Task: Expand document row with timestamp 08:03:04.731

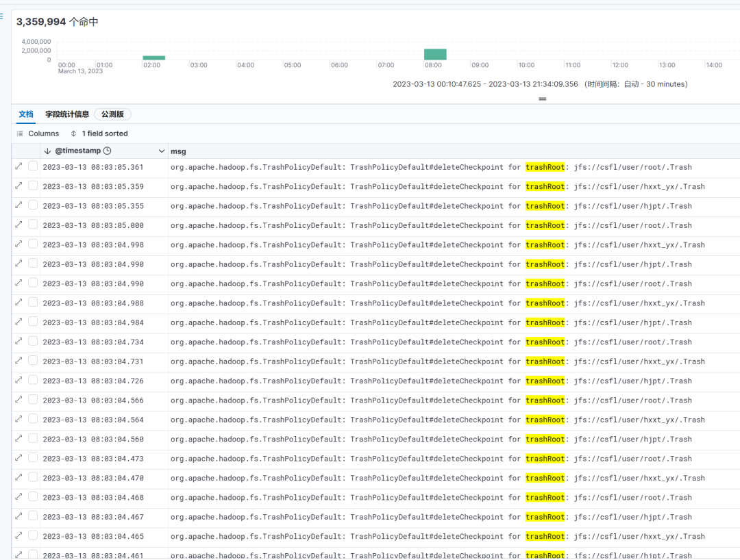Action: tap(18, 360)
